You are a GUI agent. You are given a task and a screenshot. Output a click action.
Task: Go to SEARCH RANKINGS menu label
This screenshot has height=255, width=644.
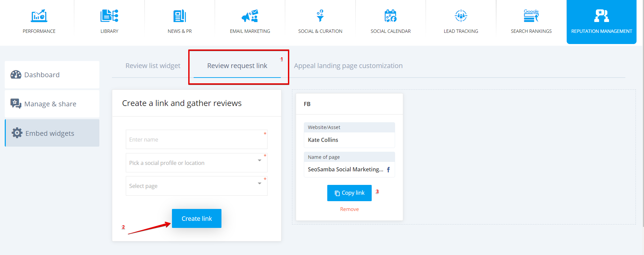[531, 31]
